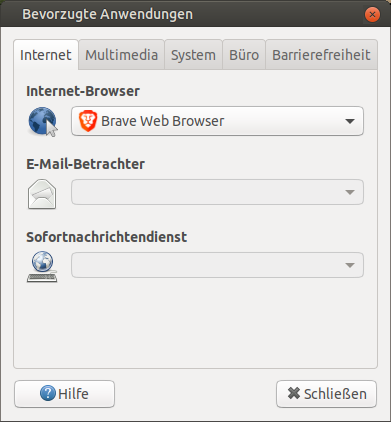Expand the empty Sofortnachrichtendienst dropdown
The image size is (391, 422).
pyautogui.click(x=217, y=265)
